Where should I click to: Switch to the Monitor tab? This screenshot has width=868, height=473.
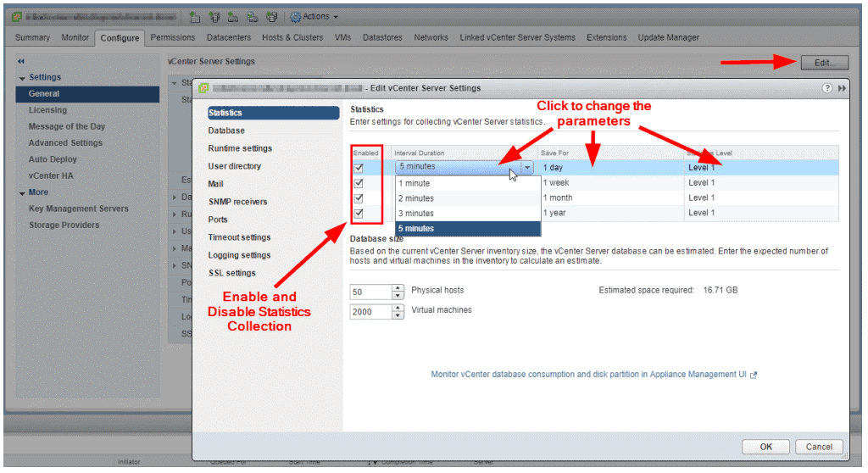tap(75, 37)
